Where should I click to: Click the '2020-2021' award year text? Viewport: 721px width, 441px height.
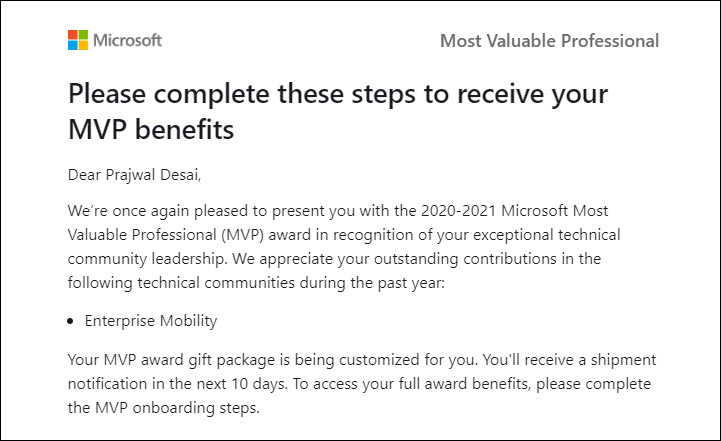(458, 211)
